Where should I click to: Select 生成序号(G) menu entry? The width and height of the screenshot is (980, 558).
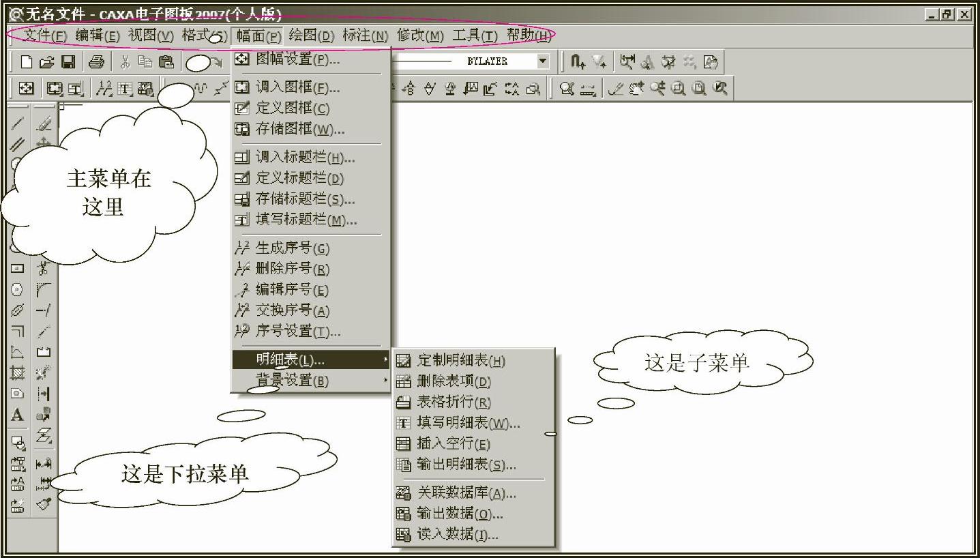point(311,248)
